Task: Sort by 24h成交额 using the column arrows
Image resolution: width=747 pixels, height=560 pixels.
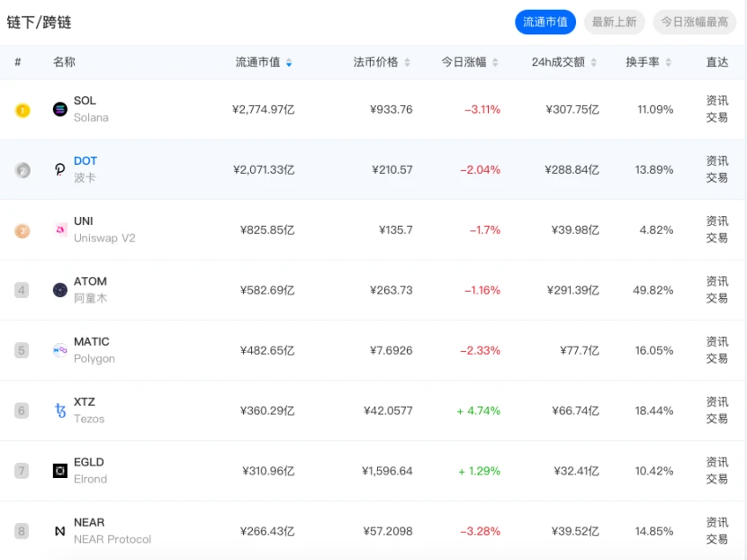Action: click(x=594, y=62)
